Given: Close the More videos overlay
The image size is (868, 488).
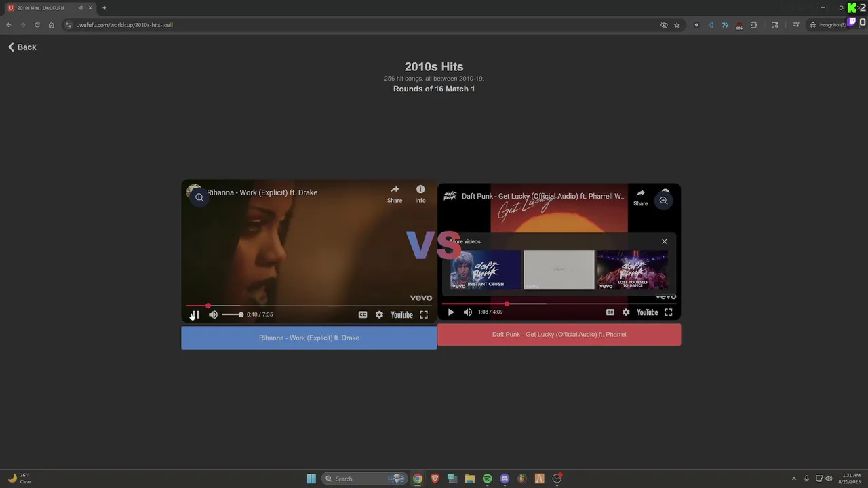Looking at the screenshot, I should pos(665,241).
